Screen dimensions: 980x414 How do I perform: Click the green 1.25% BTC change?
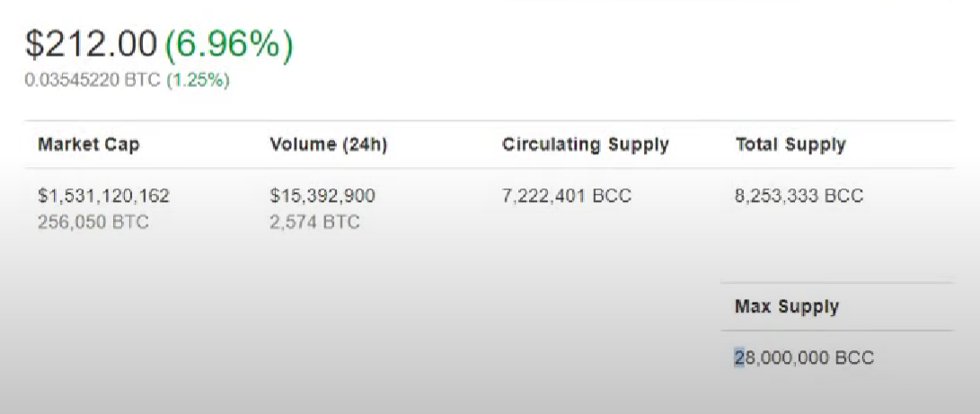[x=199, y=80]
